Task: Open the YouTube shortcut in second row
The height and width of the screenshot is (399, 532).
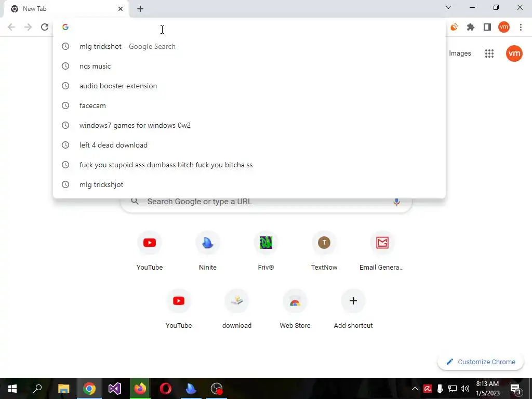Action: [x=179, y=309]
